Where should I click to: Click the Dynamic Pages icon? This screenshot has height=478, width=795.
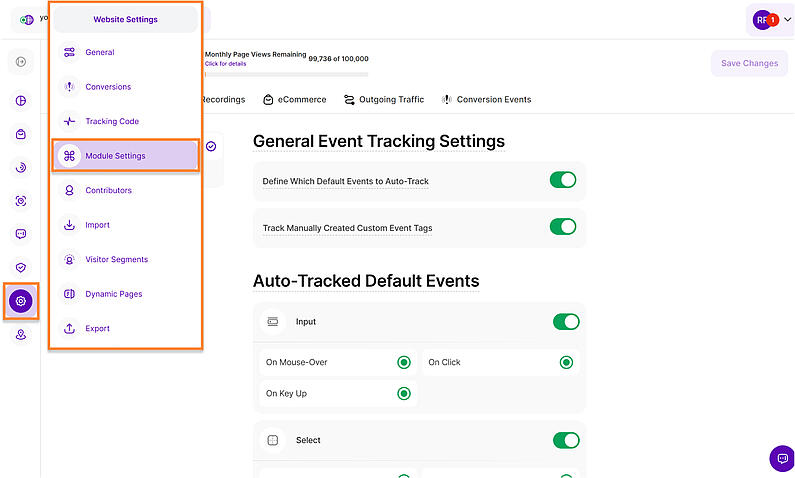(x=69, y=293)
